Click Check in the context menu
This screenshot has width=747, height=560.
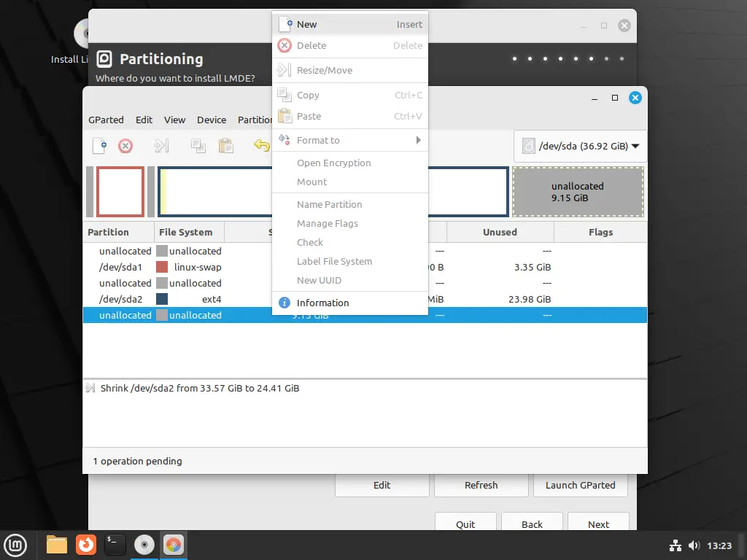tap(350, 242)
